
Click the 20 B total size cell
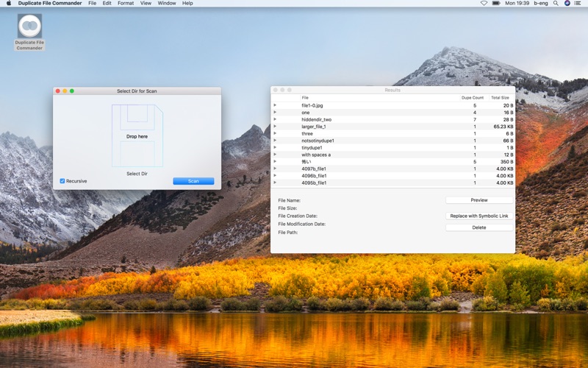tap(508, 105)
